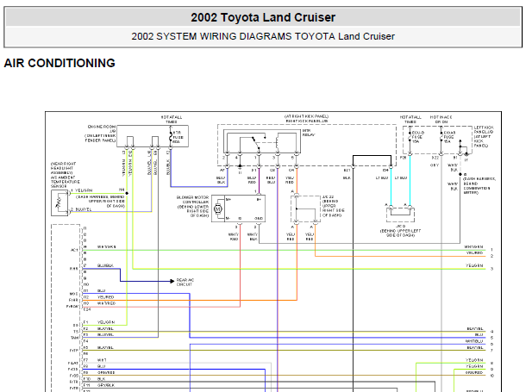Click HOT AT ALL TIMES above engine room J/B
The height and width of the screenshot is (392, 532).
pyautogui.click(x=172, y=120)
